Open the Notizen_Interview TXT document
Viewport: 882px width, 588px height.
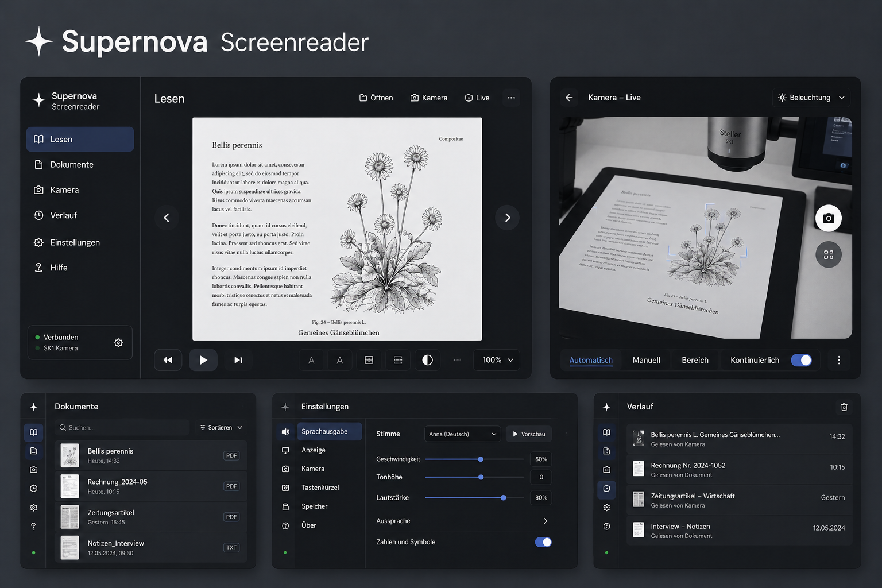point(150,548)
